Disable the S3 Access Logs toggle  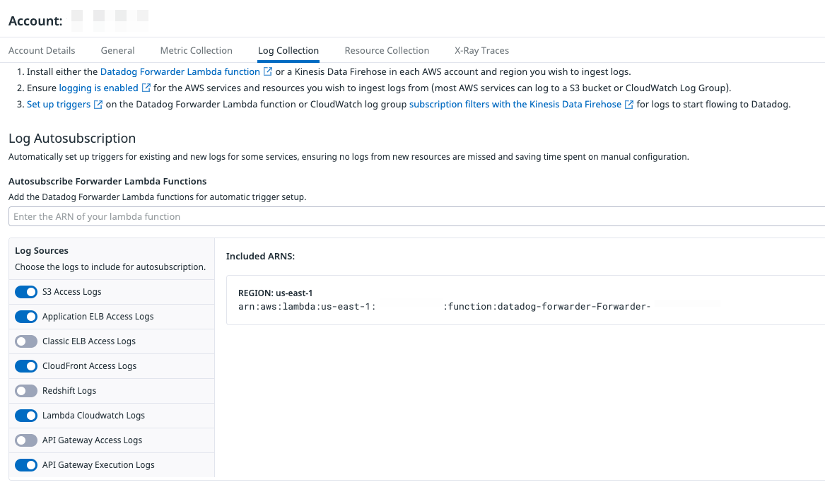point(25,292)
